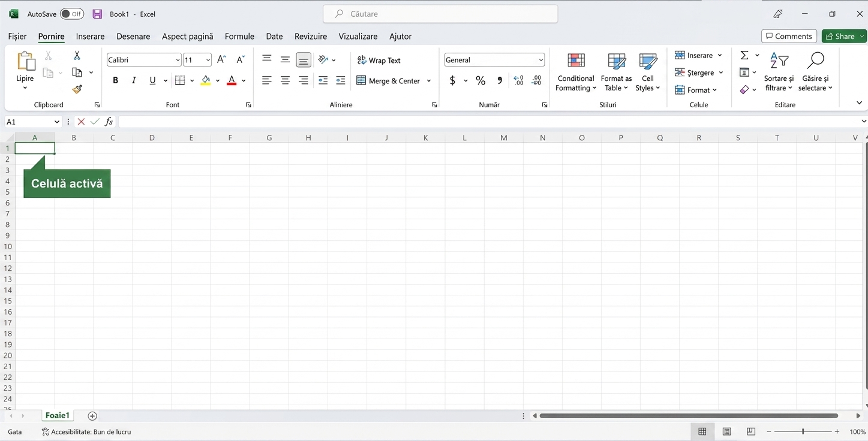The width and height of the screenshot is (868, 441).
Task: Apply Middle Align to cell
Action: click(286, 59)
